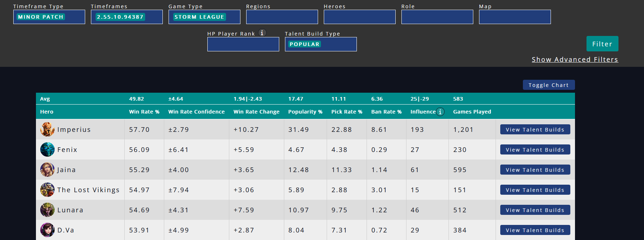Click the Fenix hero name
Viewport: 644px width, 240px height.
click(x=67, y=150)
